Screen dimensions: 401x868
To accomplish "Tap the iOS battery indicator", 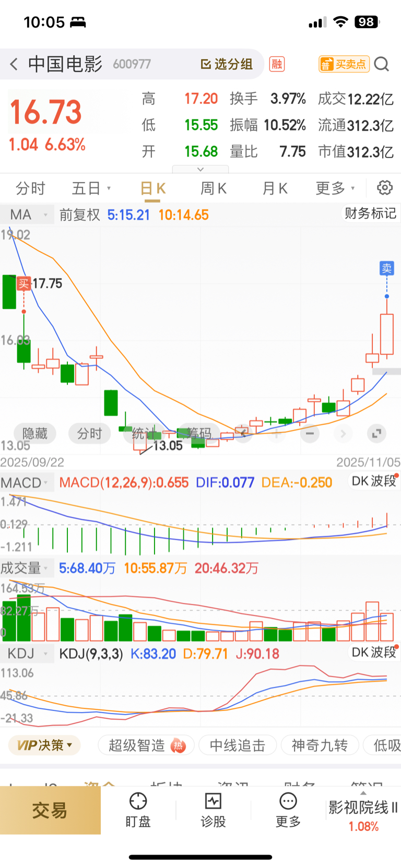I will tap(367, 22).
